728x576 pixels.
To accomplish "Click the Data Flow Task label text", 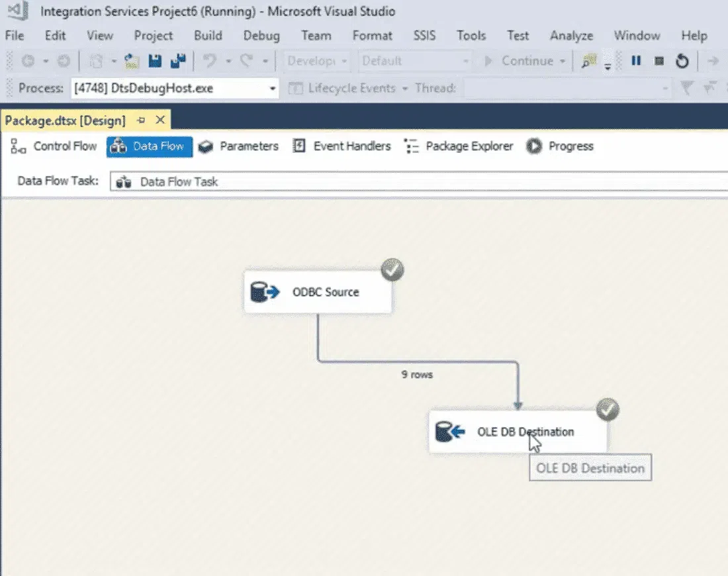I will [x=58, y=181].
